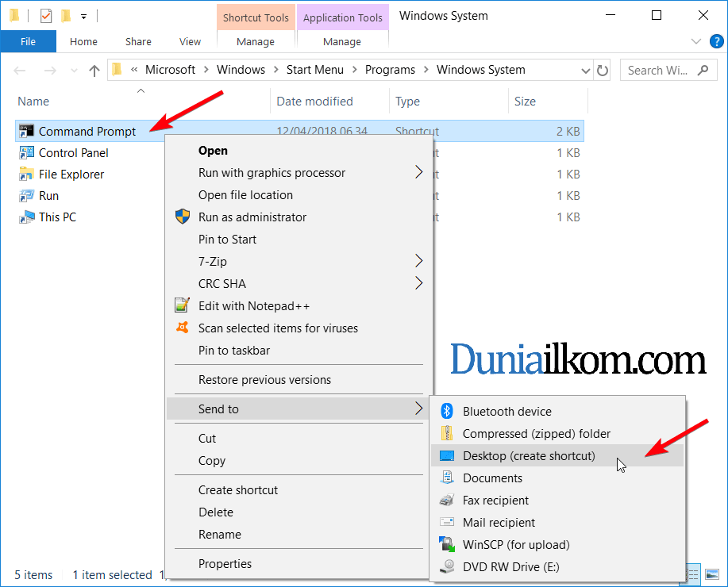Click the Notepad++ icon in context menu
The width and height of the screenshot is (728, 587).
click(182, 305)
